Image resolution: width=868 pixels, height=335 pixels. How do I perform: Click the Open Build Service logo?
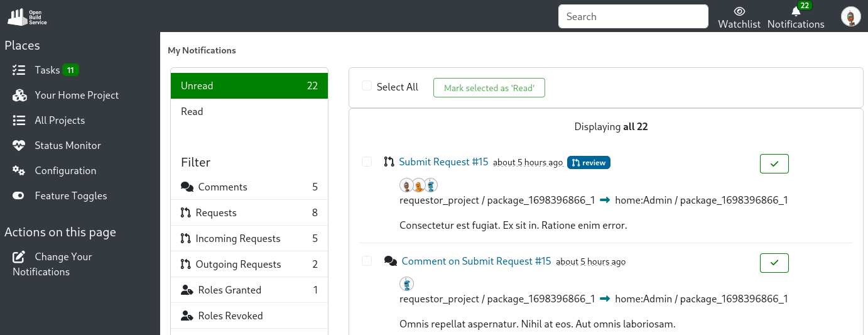27,16
